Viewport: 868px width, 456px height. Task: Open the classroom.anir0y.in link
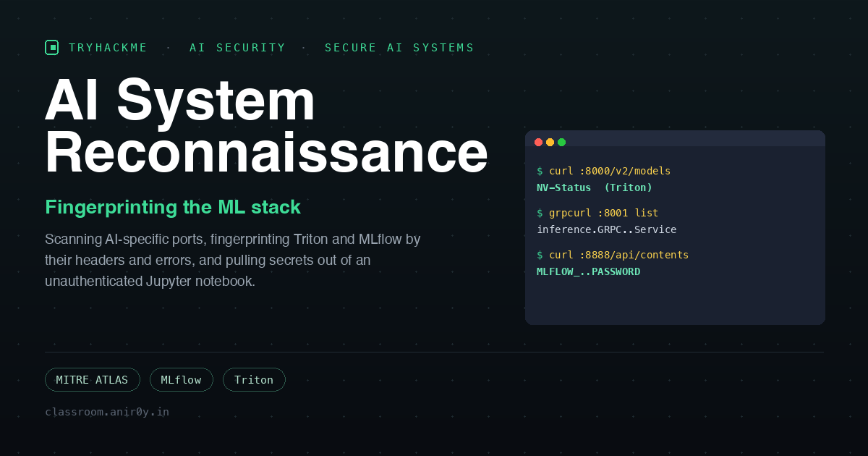pos(107,412)
